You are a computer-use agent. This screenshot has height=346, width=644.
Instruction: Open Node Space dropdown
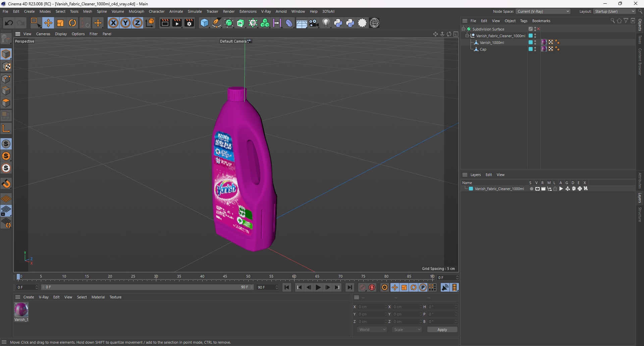click(x=543, y=11)
